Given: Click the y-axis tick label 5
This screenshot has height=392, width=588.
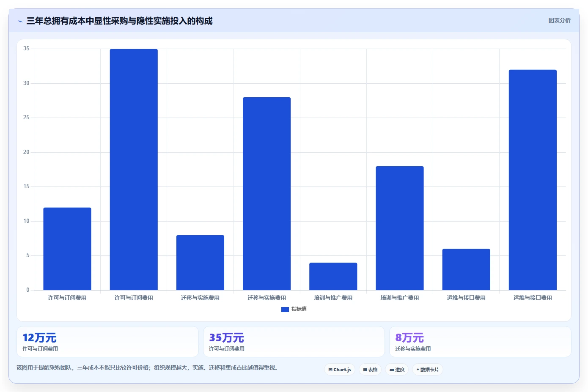Looking at the screenshot, I should 28,255.
